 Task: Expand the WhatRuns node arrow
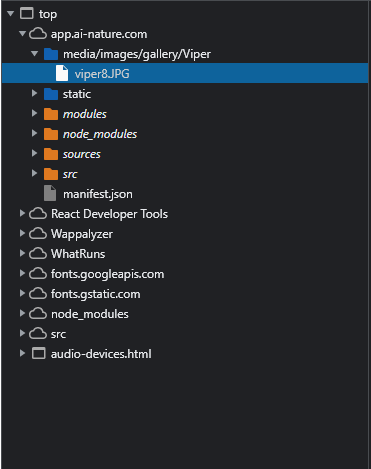click(x=22, y=253)
